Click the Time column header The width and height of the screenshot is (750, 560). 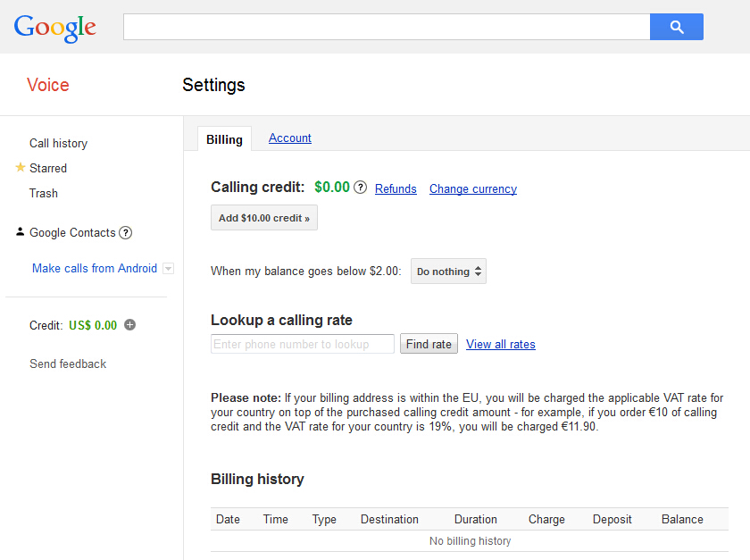[276, 519]
